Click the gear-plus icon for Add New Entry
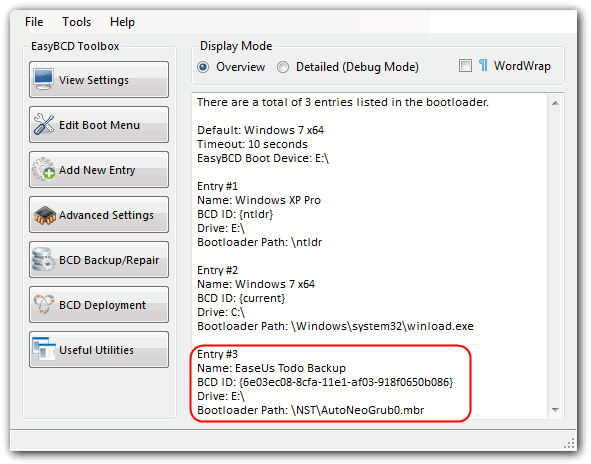 pos(44,169)
